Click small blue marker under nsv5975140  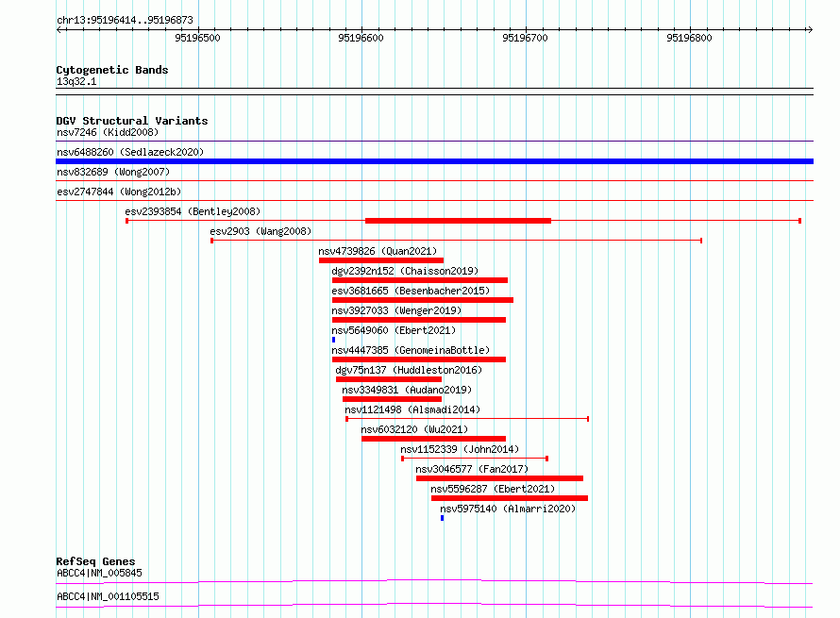pos(442,518)
